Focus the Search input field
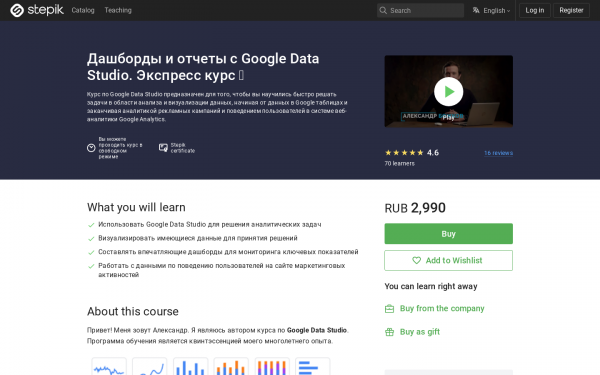 coord(421,10)
